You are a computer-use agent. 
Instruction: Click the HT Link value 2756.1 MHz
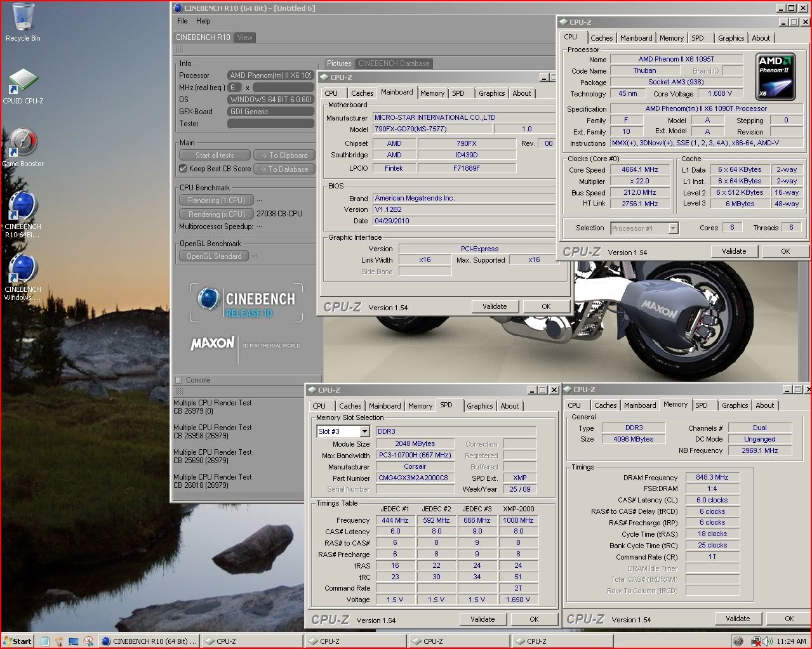click(640, 204)
